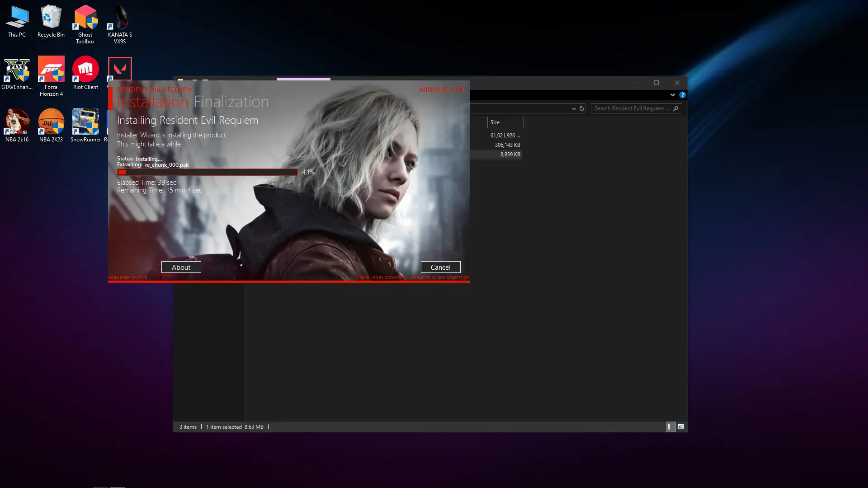Click the installer extraction progress bar
Screen dimensions: 868x488
208,172
